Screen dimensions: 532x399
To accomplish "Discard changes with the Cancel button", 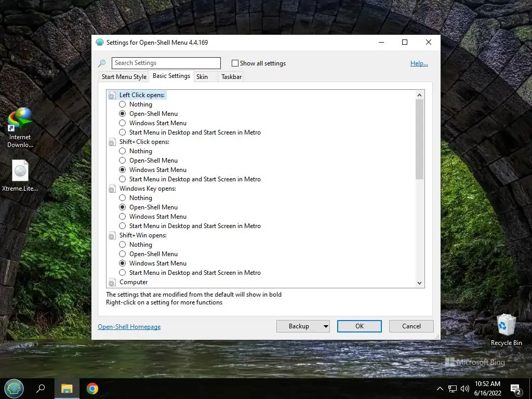I will (411, 326).
